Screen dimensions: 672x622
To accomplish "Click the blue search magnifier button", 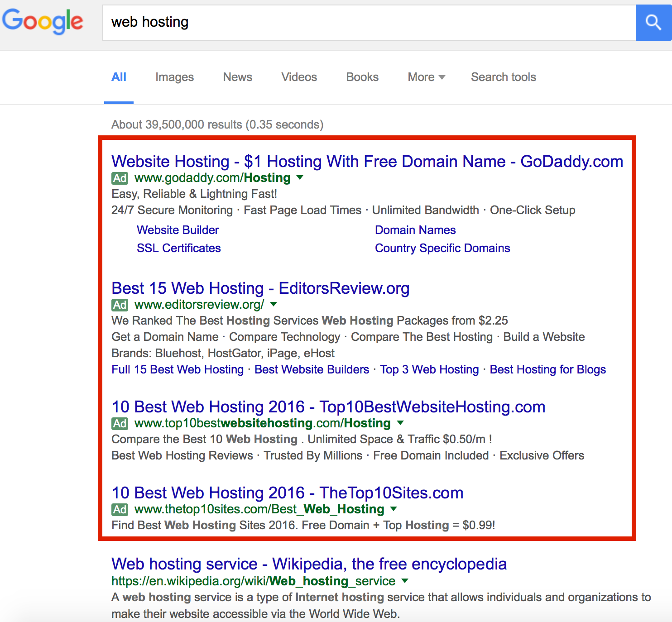I will pos(653,23).
